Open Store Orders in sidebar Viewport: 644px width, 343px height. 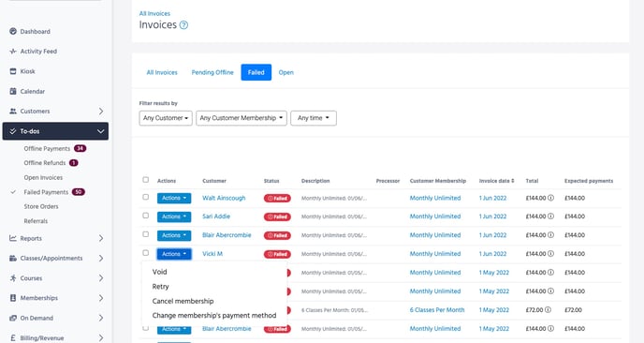pyautogui.click(x=41, y=206)
